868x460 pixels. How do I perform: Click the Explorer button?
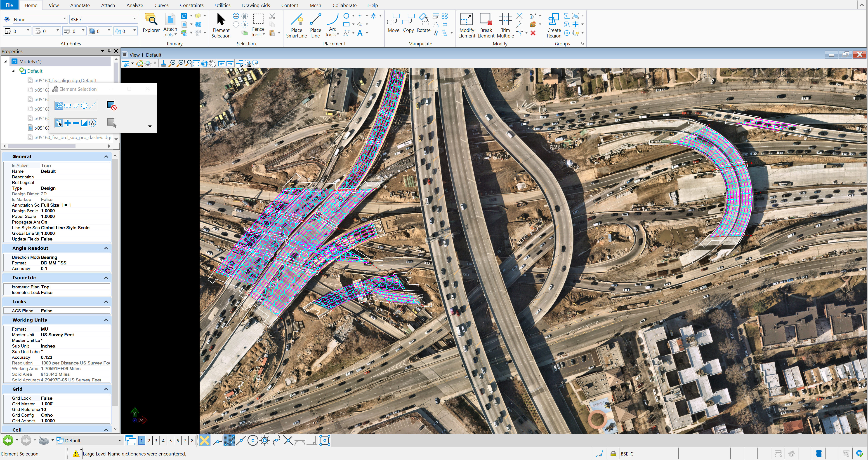click(151, 23)
